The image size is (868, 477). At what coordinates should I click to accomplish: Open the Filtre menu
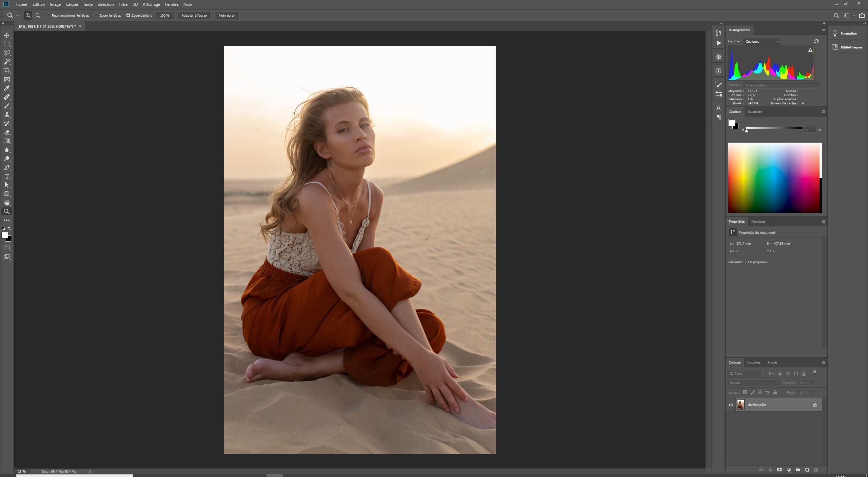point(123,4)
